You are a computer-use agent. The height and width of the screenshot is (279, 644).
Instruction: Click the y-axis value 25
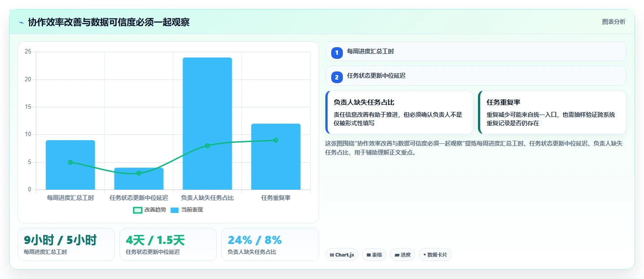(28, 52)
